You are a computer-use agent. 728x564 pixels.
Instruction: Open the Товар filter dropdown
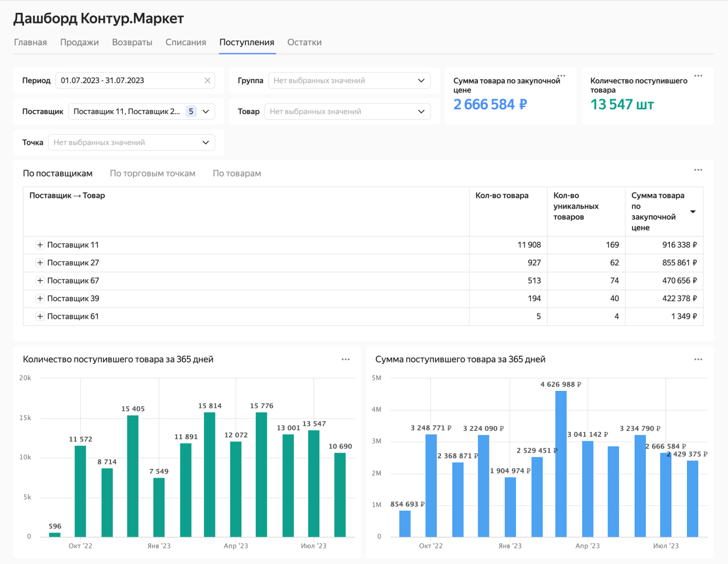[x=347, y=111]
